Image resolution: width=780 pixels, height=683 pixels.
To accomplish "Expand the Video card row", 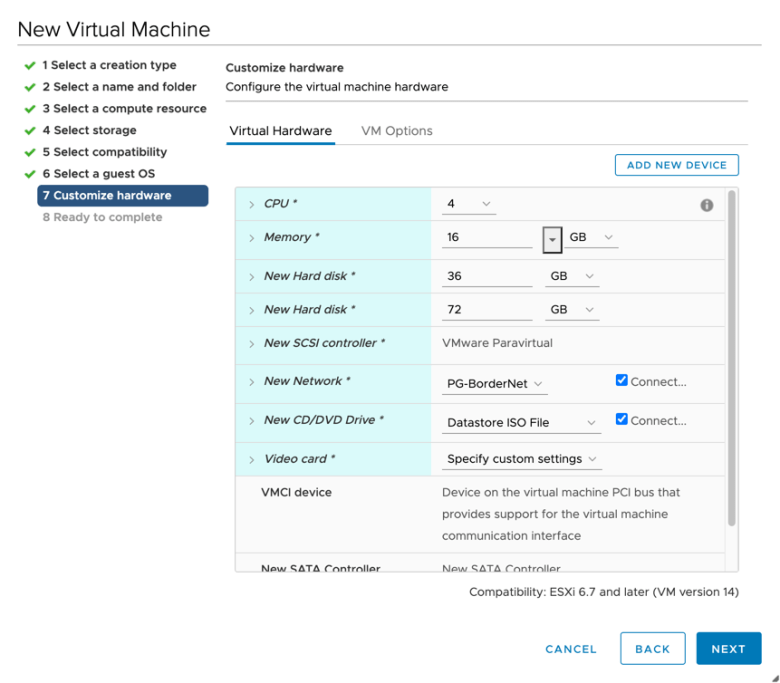I will (x=252, y=460).
